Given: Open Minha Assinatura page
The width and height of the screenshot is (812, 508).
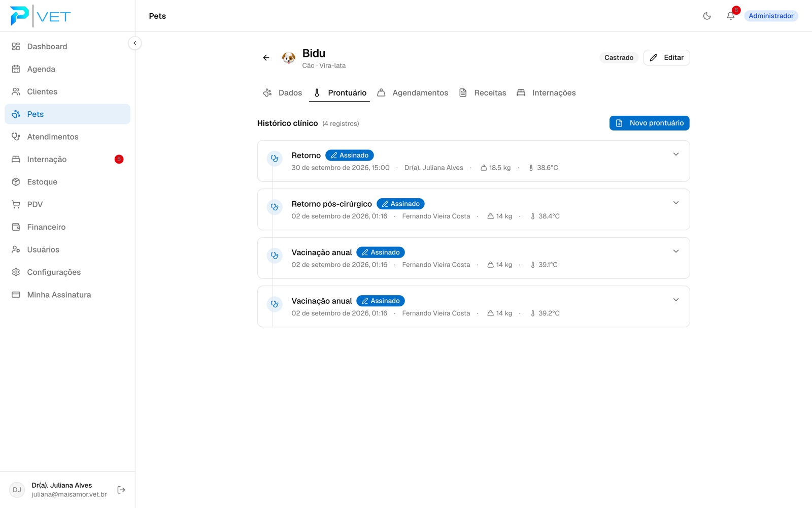Looking at the screenshot, I should tap(67, 295).
